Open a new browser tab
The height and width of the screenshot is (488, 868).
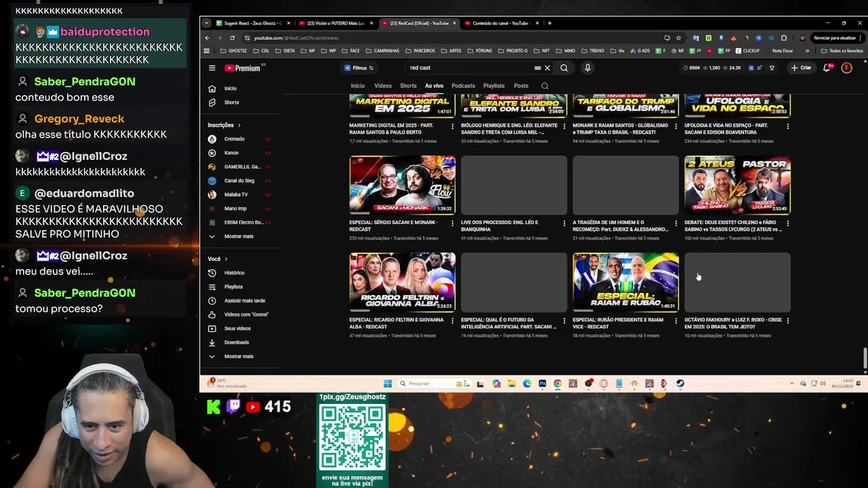[549, 23]
